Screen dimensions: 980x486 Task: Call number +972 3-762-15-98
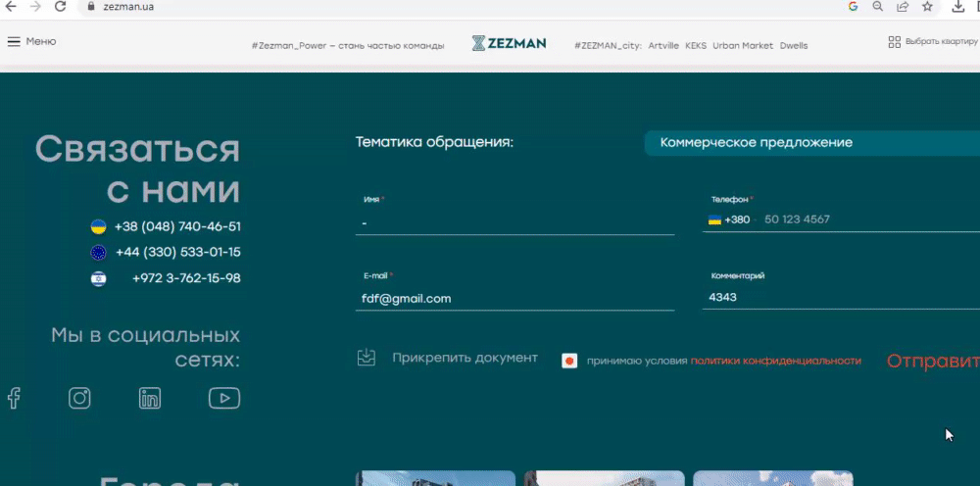click(x=186, y=278)
